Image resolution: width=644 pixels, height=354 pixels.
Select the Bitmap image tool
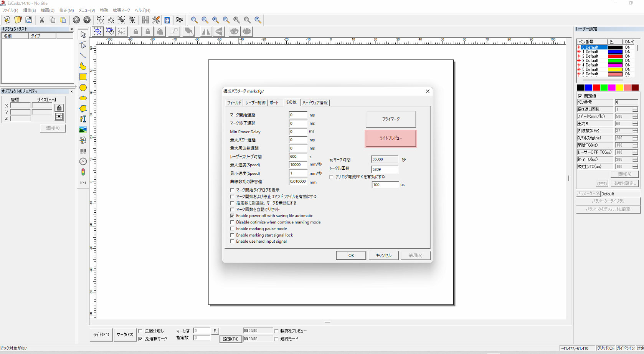pos(83,130)
